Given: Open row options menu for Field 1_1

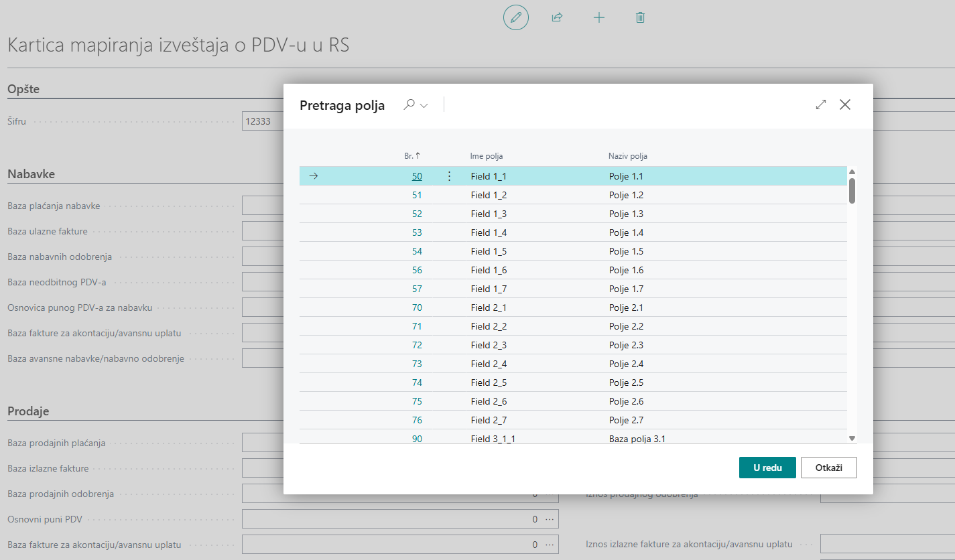Looking at the screenshot, I should (449, 176).
